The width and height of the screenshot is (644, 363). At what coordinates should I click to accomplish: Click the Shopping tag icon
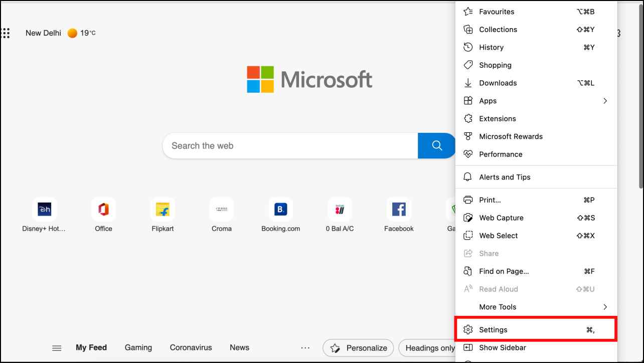coord(468,65)
